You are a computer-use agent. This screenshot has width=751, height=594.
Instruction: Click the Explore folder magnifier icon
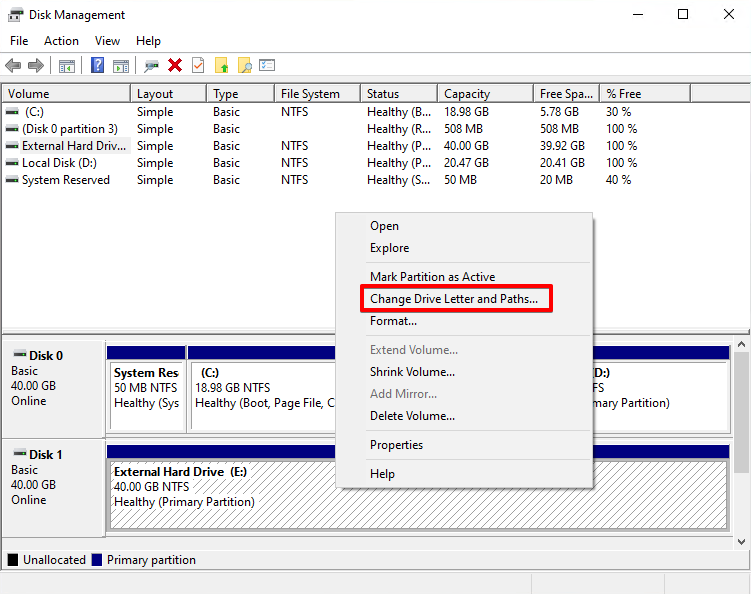[x=244, y=65]
